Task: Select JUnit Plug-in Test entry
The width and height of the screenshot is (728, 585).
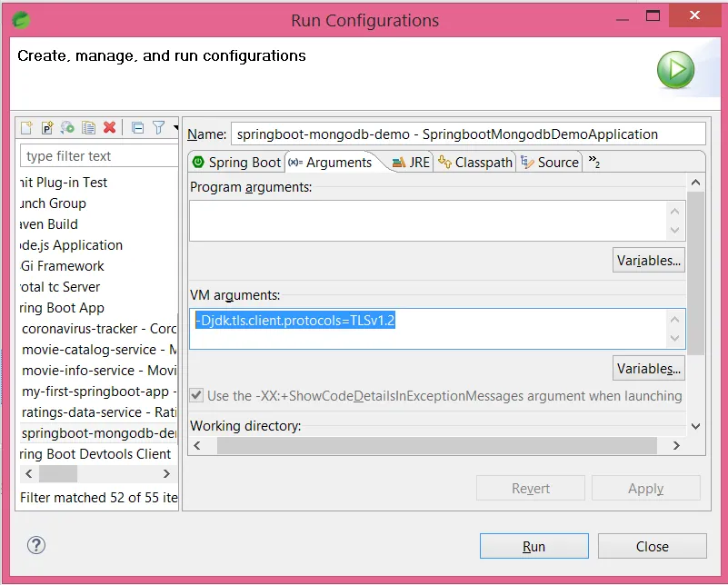Action: pos(64,183)
